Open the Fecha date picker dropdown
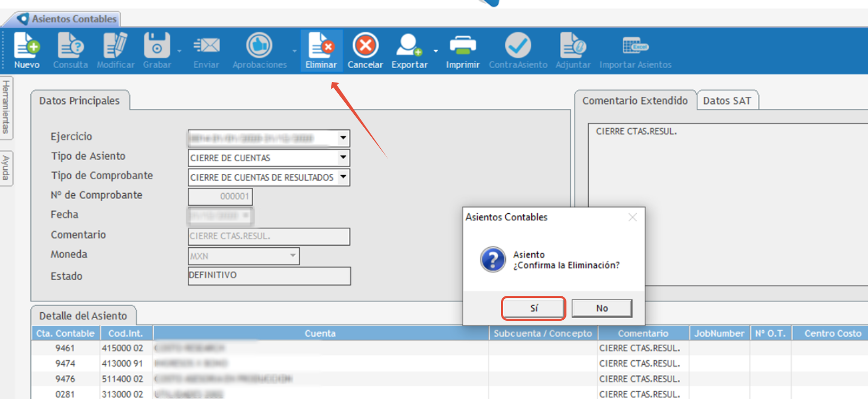868x399 pixels. (x=245, y=215)
